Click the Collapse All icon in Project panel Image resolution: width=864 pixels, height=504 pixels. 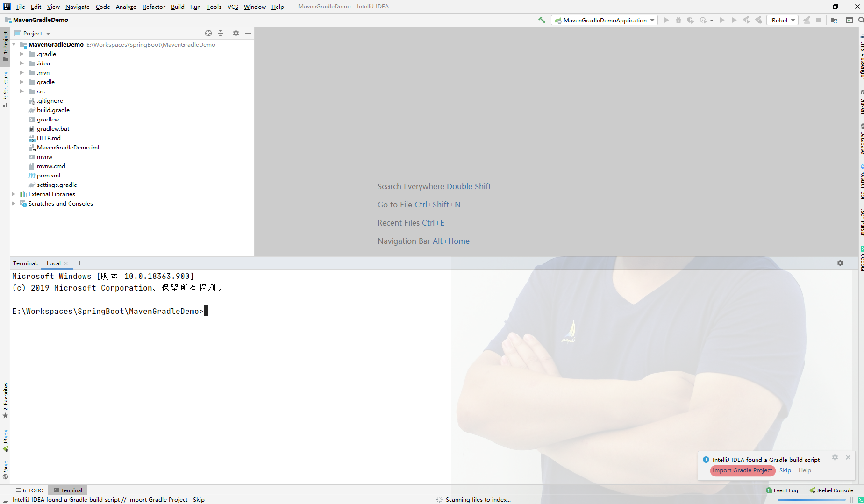click(221, 33)
